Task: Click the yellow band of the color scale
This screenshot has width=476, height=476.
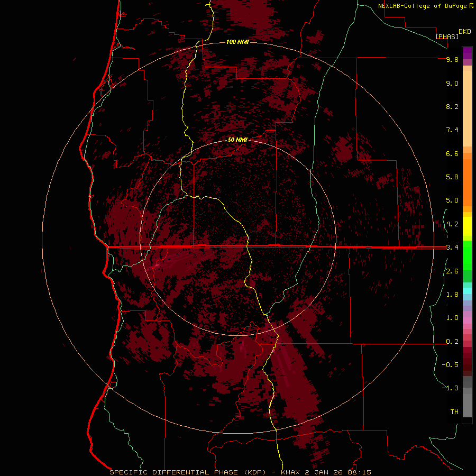Action: coord(467,226)
